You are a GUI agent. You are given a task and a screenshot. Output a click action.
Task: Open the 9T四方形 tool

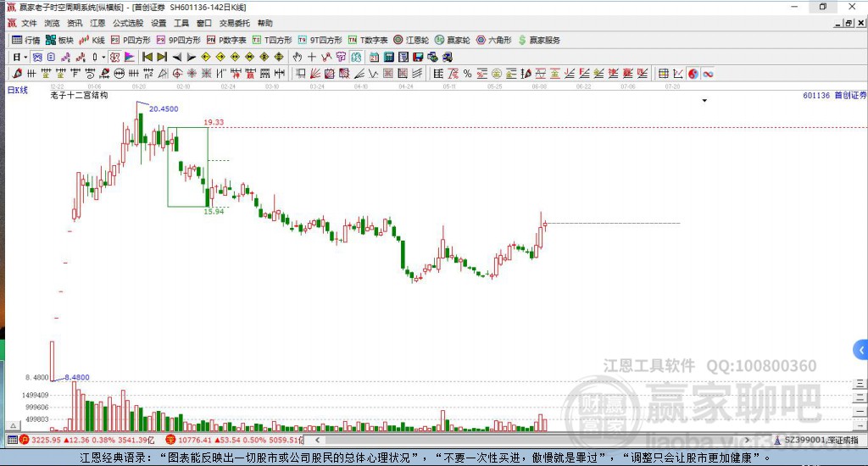pos(320,40)
